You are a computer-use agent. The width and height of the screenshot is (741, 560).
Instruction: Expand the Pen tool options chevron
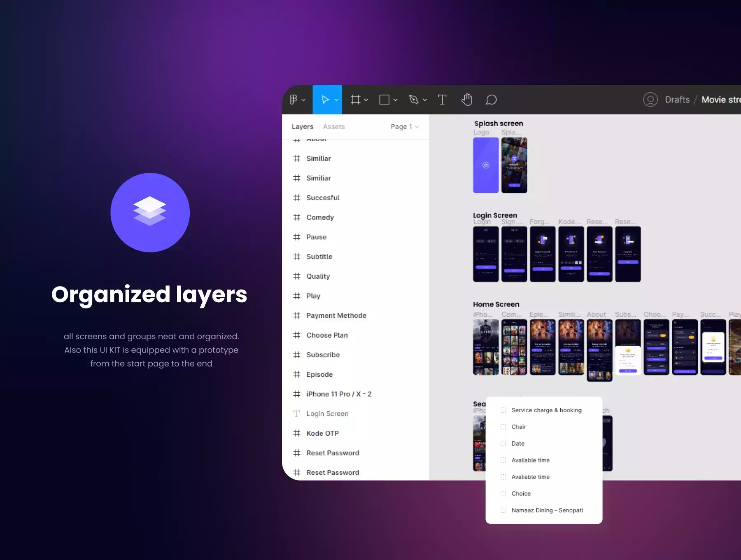coord(425,100)
